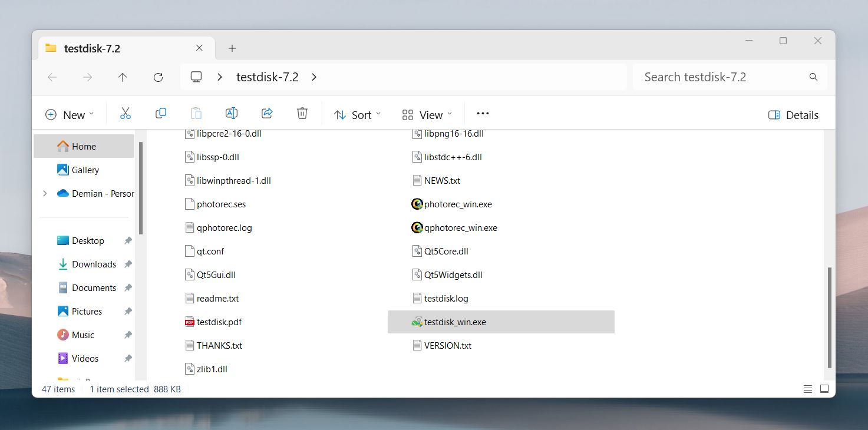Select the THANKS.txt file
This screenshot has width=868, height=430.
click(x=213, y=346)
